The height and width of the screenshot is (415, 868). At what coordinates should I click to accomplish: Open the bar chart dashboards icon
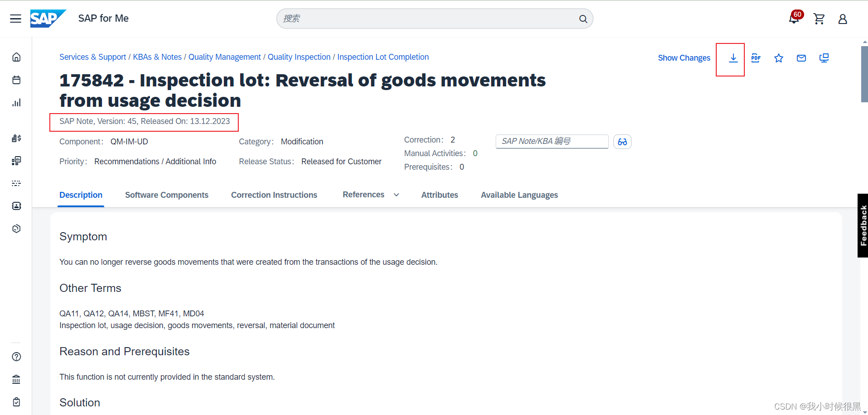(16, 103)
